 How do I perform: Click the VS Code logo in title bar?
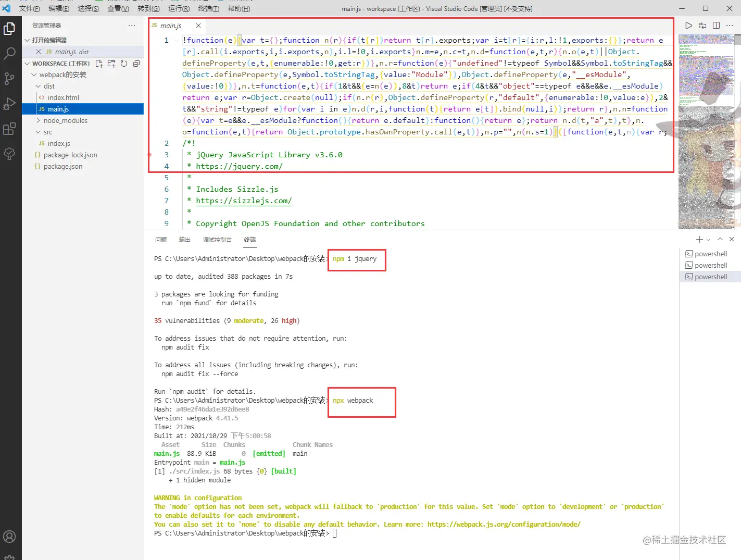[7, 8]
